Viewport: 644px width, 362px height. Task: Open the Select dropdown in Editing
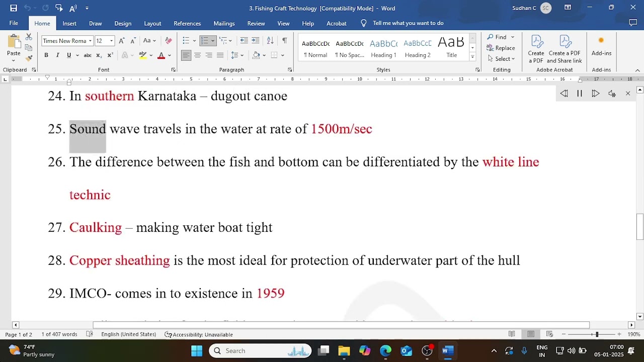point(501,59)
